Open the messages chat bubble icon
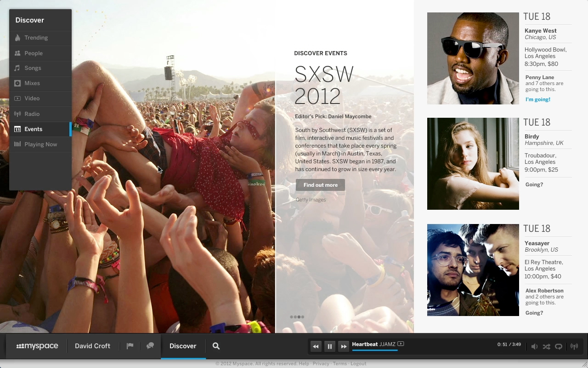588x368 pixels. [150, 346]
